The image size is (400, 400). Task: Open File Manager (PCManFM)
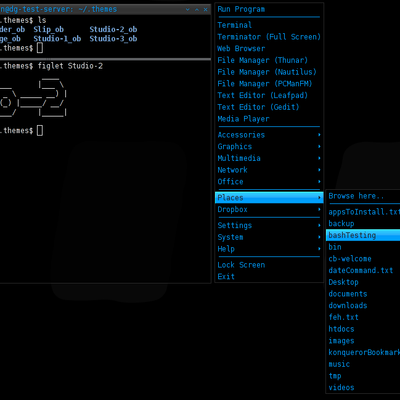[269, 84]
